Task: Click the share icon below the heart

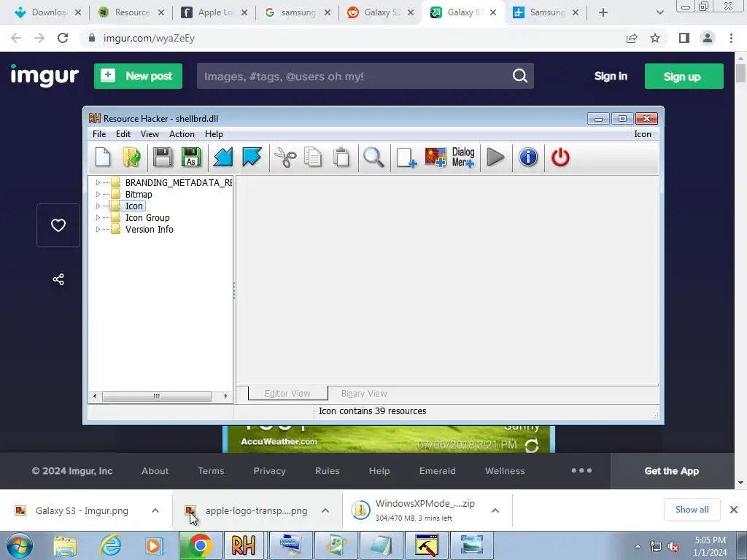Action: click(58, 279)
